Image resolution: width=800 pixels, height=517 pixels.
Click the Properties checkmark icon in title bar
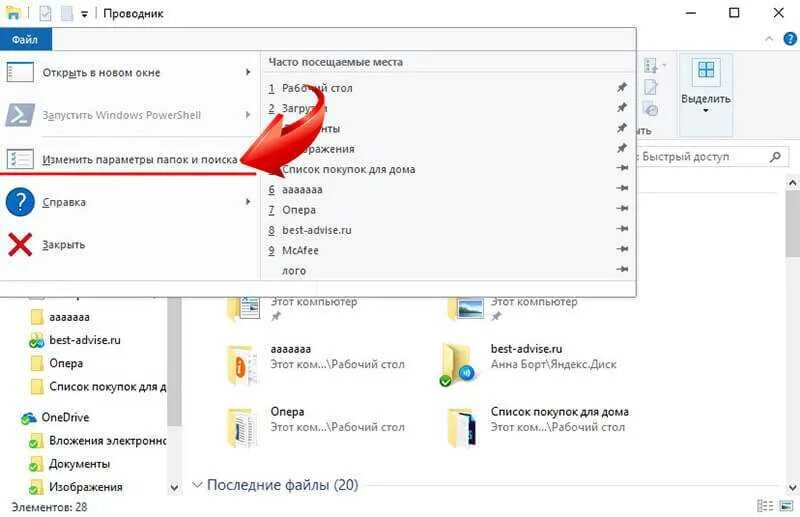tap(45, 13)
